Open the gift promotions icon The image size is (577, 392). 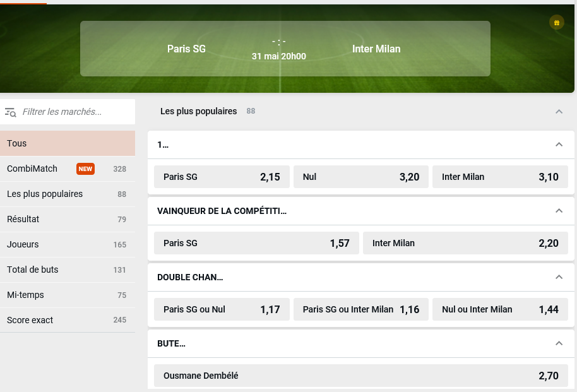[x=556, y=23]
